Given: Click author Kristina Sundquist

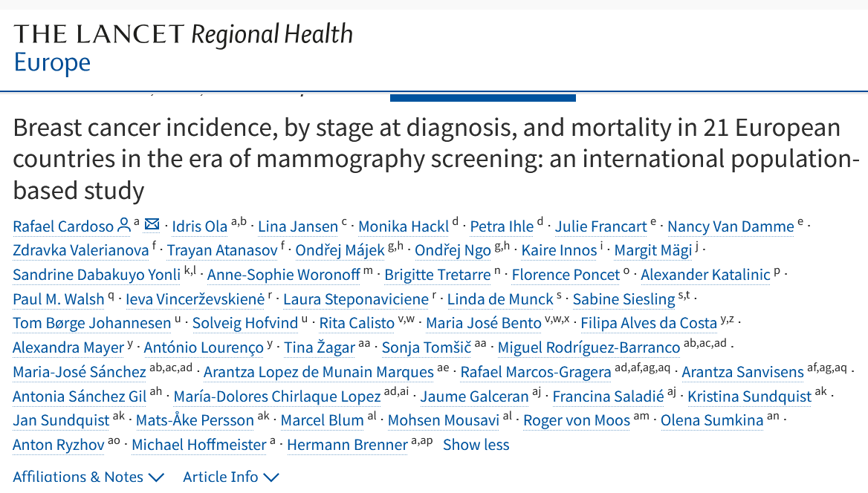Looking at the screenshot, I should (749, 396).
